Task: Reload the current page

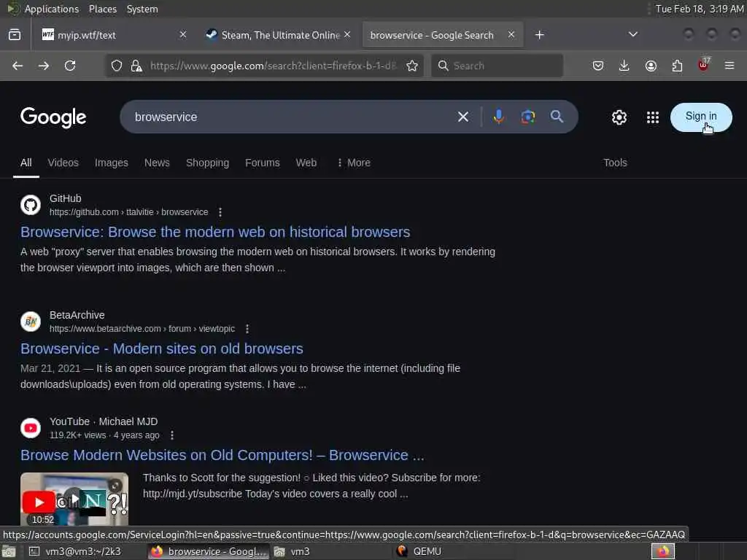Action: pyautogui.click(x=70, y=66)
